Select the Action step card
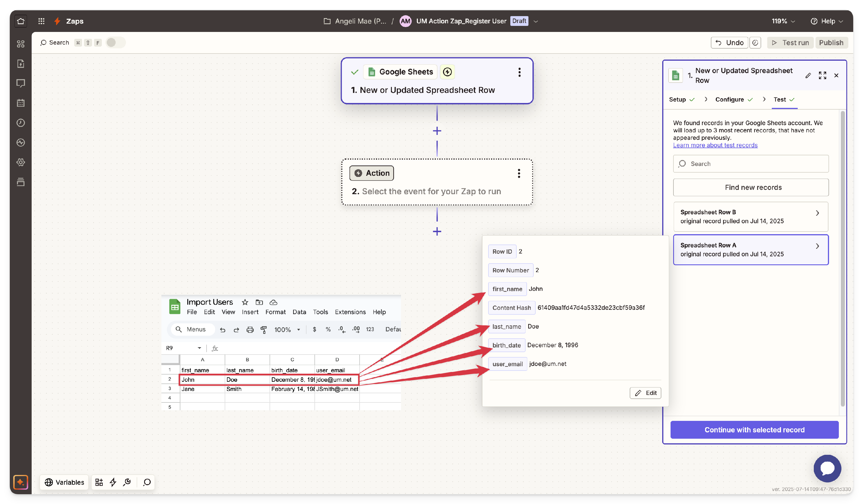The image size is (863, 504). (x=437, y=182)
